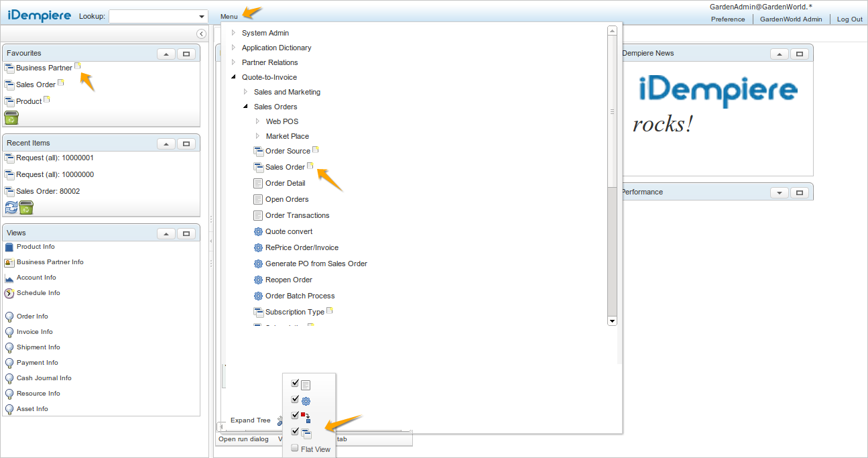Enable the Flat View checkbox

(295, 448)
